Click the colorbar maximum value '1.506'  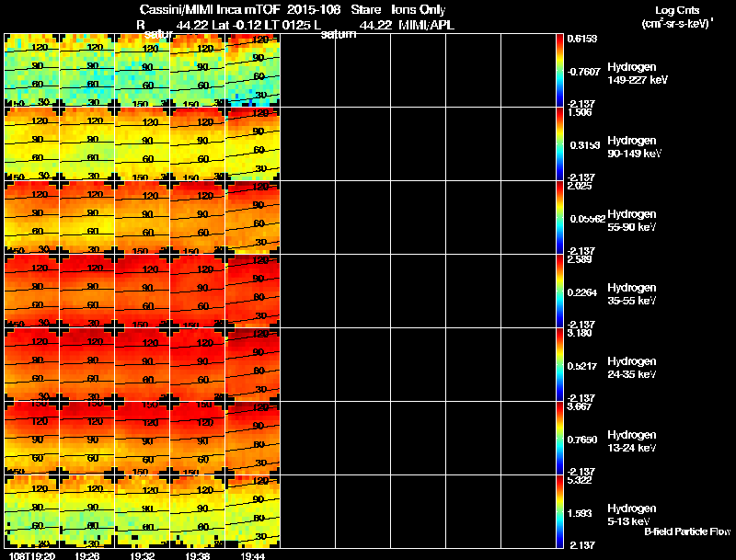tap(580, 112)
